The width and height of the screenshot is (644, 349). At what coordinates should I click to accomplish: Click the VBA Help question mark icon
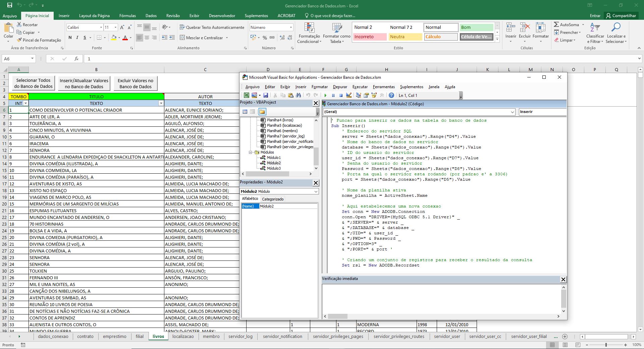click(x=391, y=96)
